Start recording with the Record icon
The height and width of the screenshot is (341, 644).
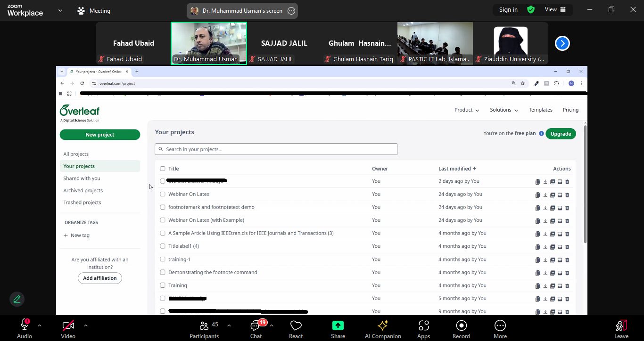click(461, 326)
